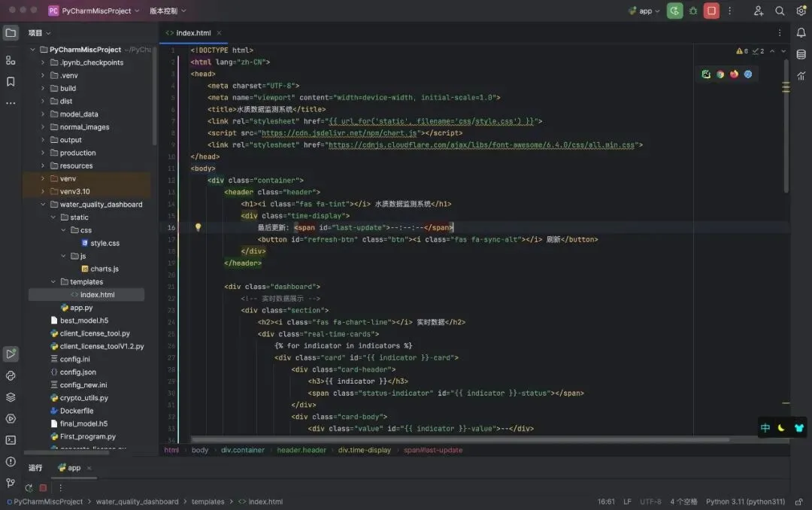Expand the build folder
Screen dimensions: 812x510
[43, 89]
